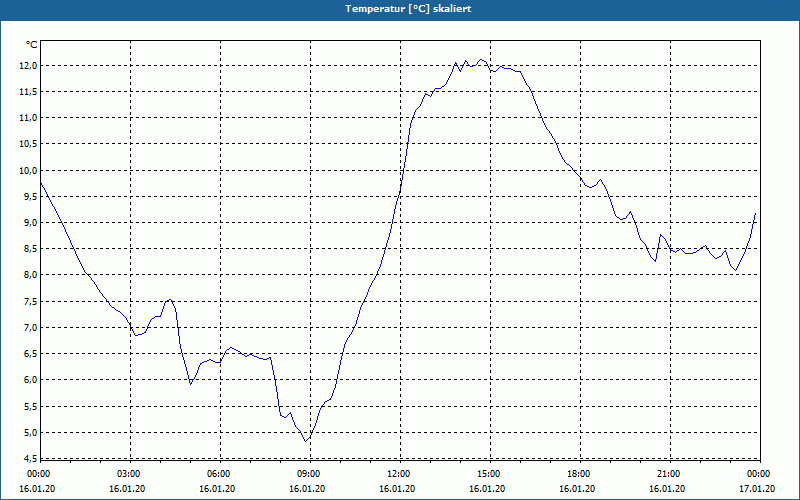Click the 5,5 y-axis value
800x500 pixels.
[31, 407]
